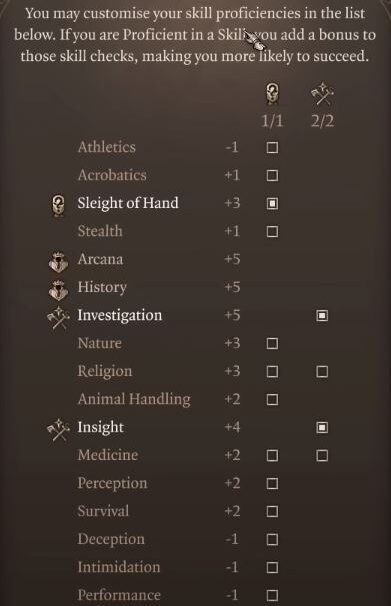The image size is (391, 606).
Task: Click the Animal Handling skill label
Action: click(x=134, y=399)
